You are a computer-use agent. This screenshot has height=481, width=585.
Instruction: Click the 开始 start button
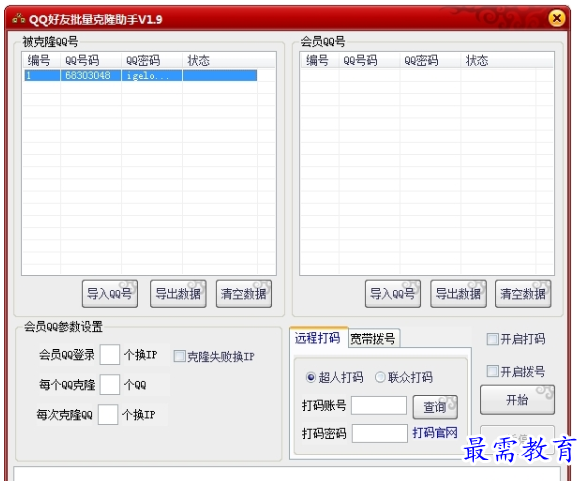pyautogui.click(x=517, y=400)
